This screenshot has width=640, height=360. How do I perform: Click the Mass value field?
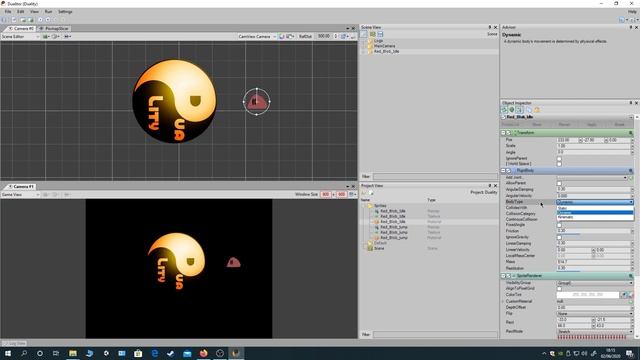(x=594, y=262)
